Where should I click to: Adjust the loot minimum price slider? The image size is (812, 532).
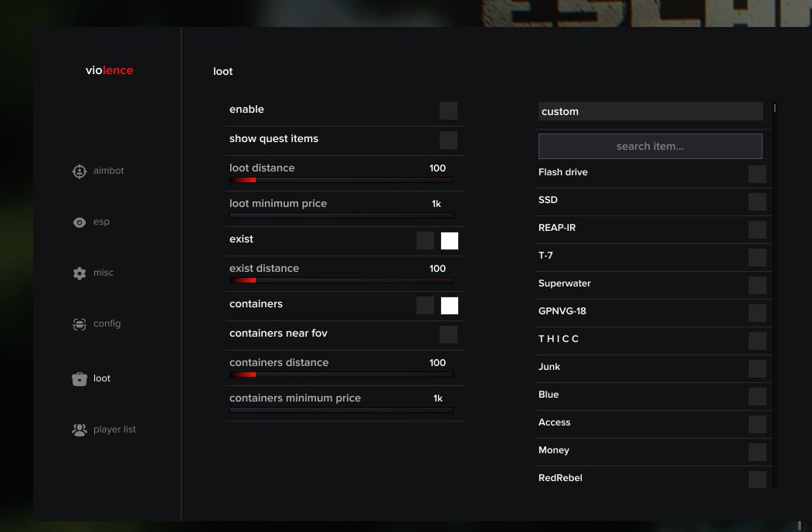click(341, 215)
